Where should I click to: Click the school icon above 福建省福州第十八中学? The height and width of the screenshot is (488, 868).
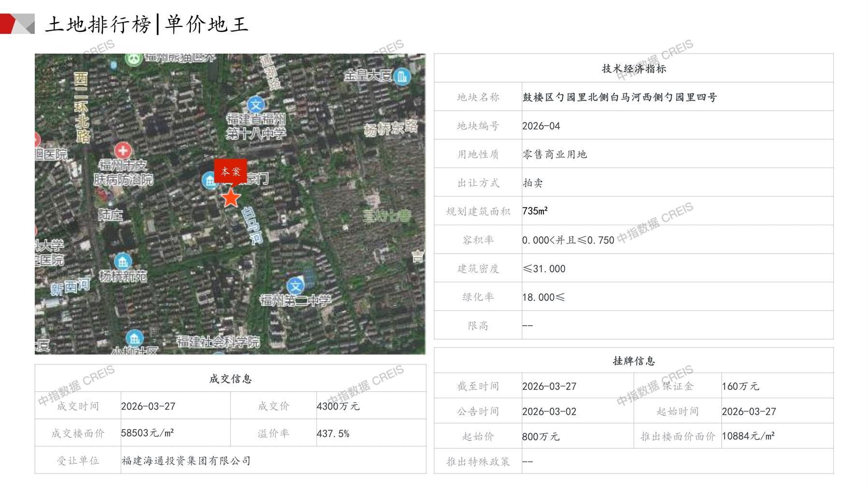pos(256,105)
